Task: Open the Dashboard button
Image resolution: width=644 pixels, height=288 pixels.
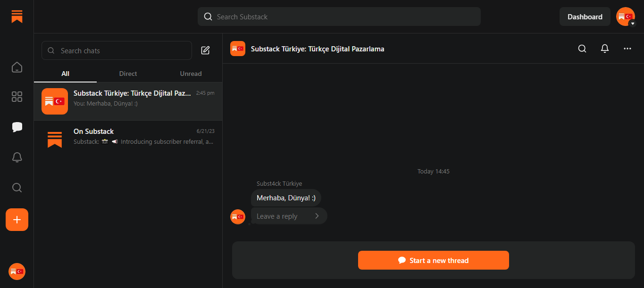Action: tap(585, 16)
